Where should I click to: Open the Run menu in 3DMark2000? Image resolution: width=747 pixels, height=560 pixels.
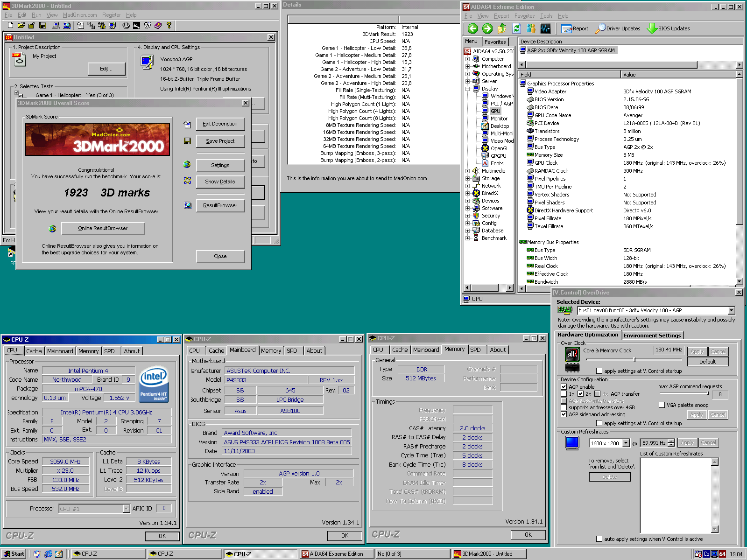click(x=36, y=15)
